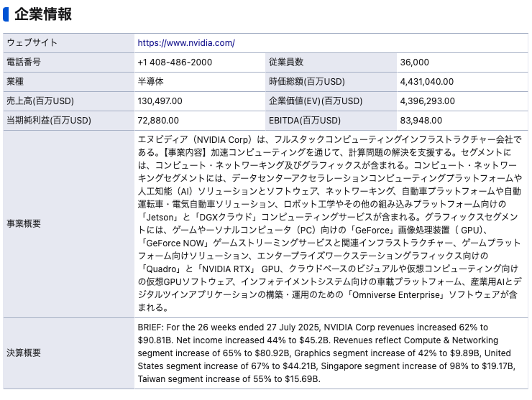The image size is (532, 400).
Task: Click the business description starting エヌビディア（NVIDIA Corp）
Action: click(x=329, y=224)
